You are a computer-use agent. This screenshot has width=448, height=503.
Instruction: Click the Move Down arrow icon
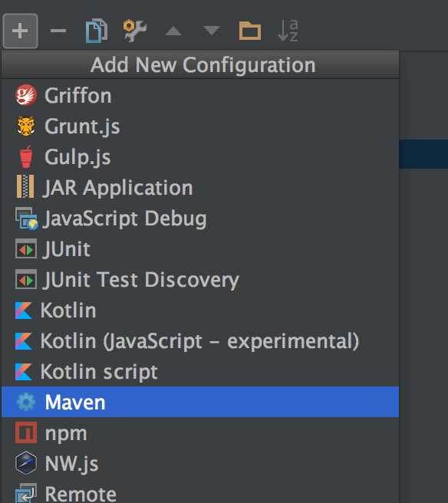(212, 31)
